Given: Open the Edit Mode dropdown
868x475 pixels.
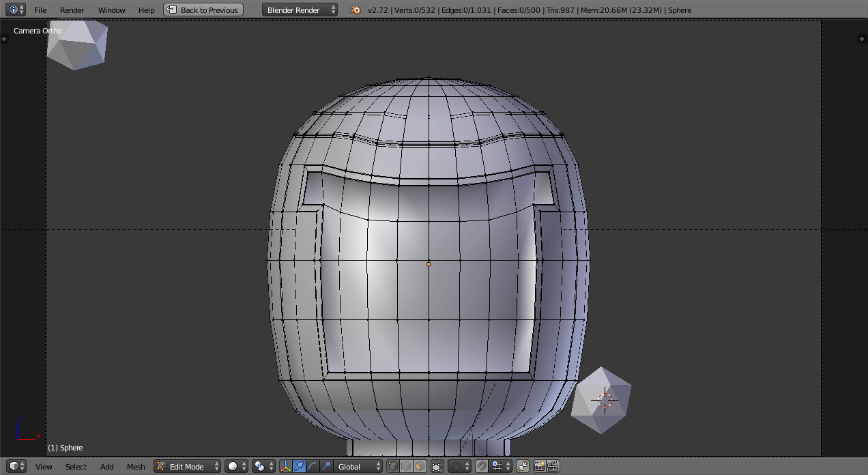Looking at the screenshot, I should click(188, 466).
